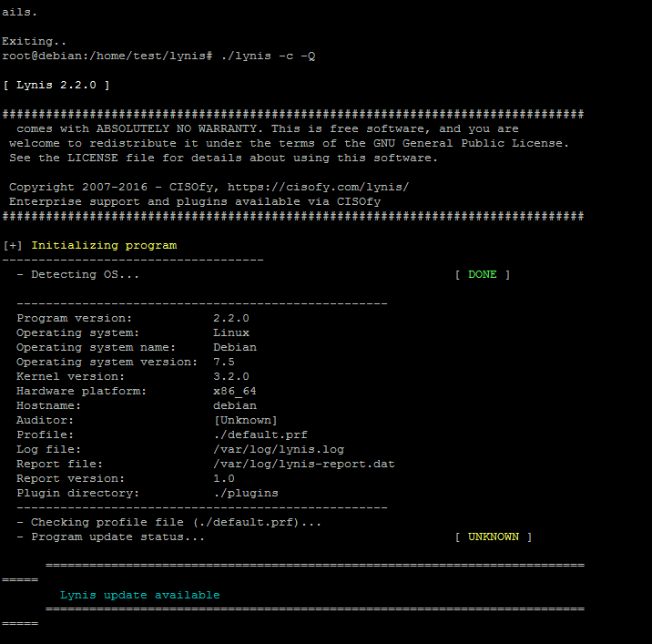The height and width of the screenshot is (644, 652).
Task: Click the 'Kernel version:' label
Action: coord(70,376)
